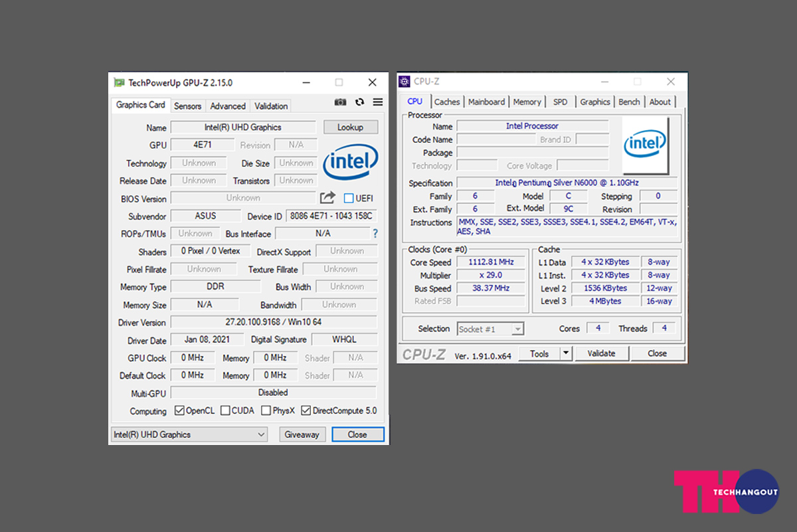Click Specification Pentium Silver N6000 text
Screen dimensions: 797x532
[x=567, y=183]
